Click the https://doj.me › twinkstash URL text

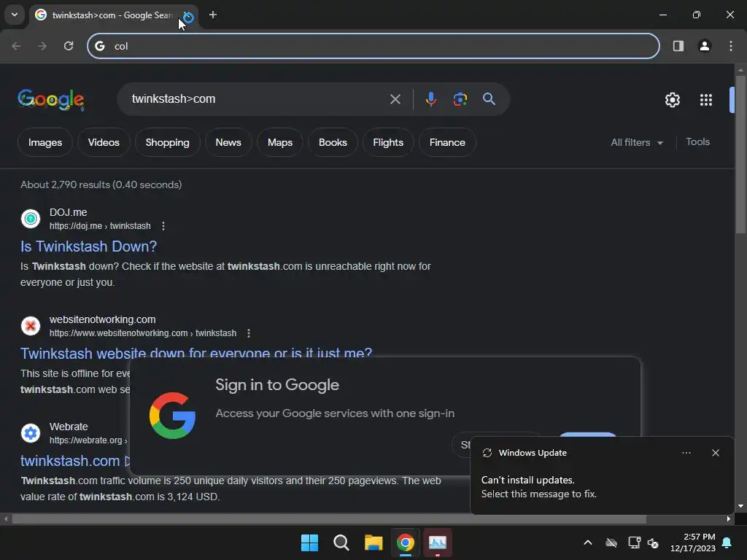click(100, 226)
